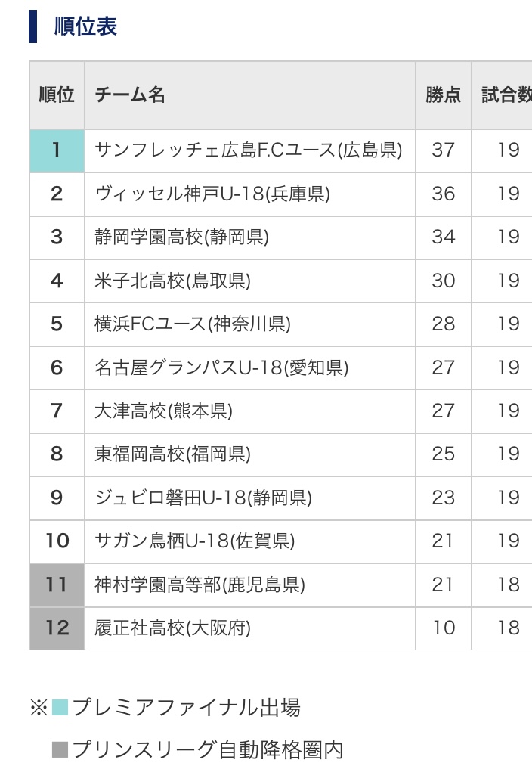Click ジュビロ磐田U-18 team name
The width and height of the screenshot is (532, 769).
pyautogui.click(x=203, y=498)
